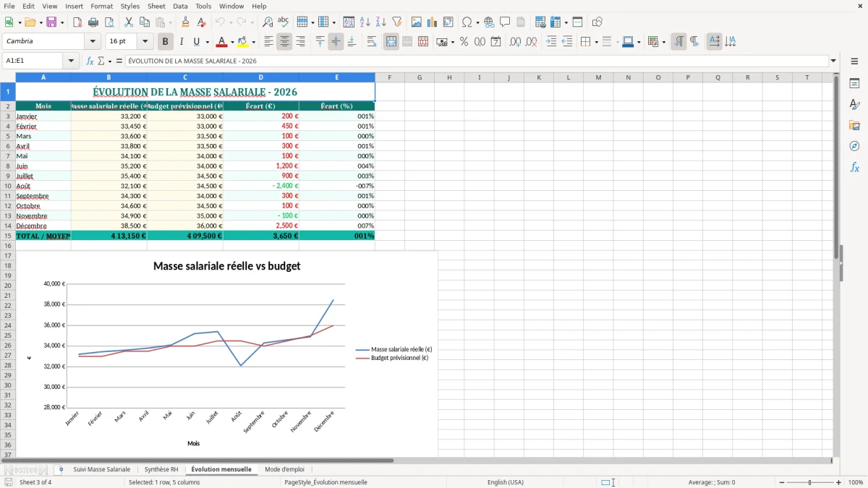The height and width of the screenshot is (488, 868).
Task: Insert a comment
Action: 505,22
